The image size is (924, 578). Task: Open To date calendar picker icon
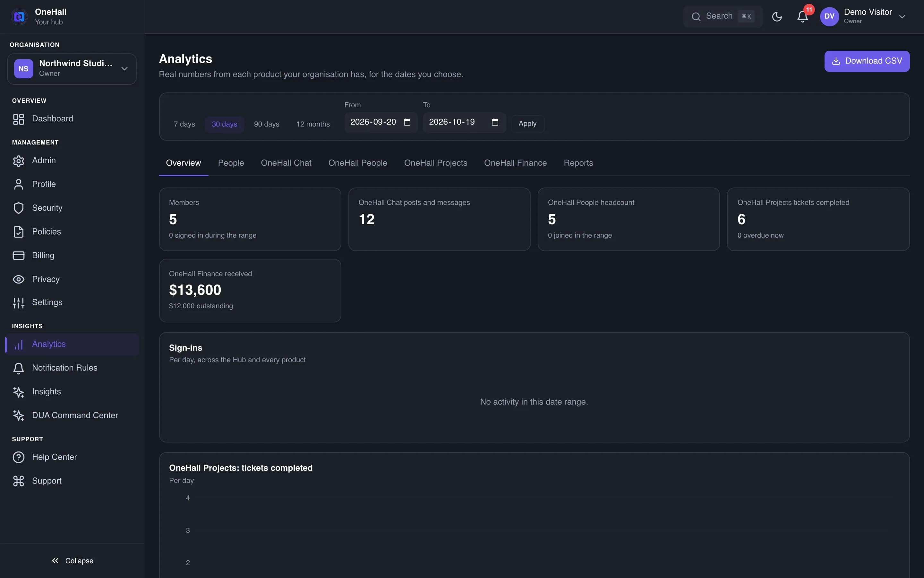pos(495,122)
